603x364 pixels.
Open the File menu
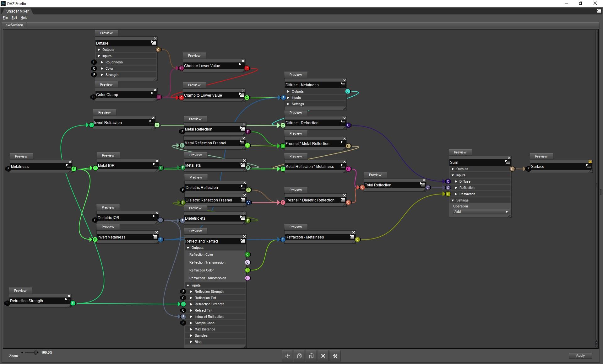5,18
